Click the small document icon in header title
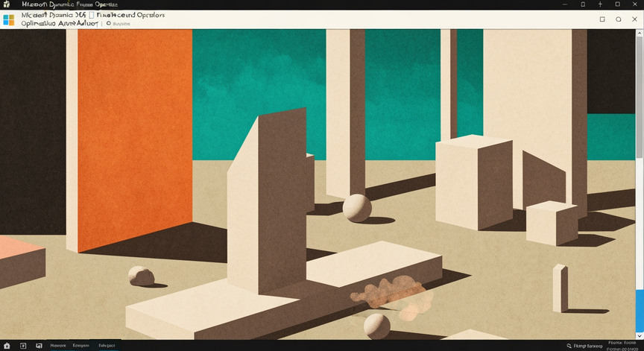 click(x=91, y=15)
